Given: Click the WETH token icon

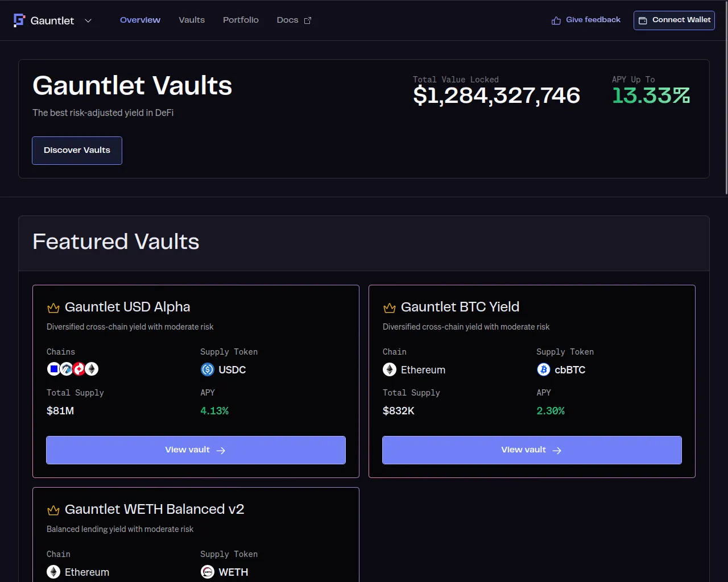Looking at the screenshot, I should pyautogui.click(x=208, y=572).
